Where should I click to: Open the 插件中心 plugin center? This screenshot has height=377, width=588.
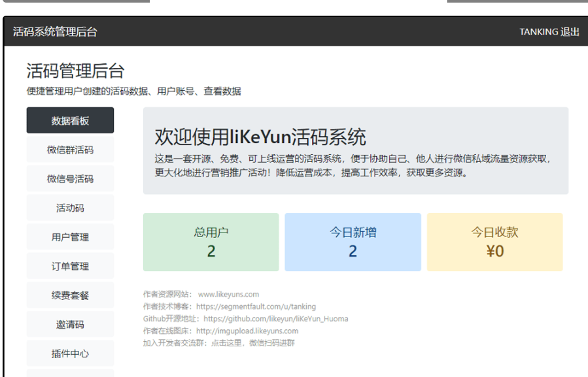click(69, 353)
